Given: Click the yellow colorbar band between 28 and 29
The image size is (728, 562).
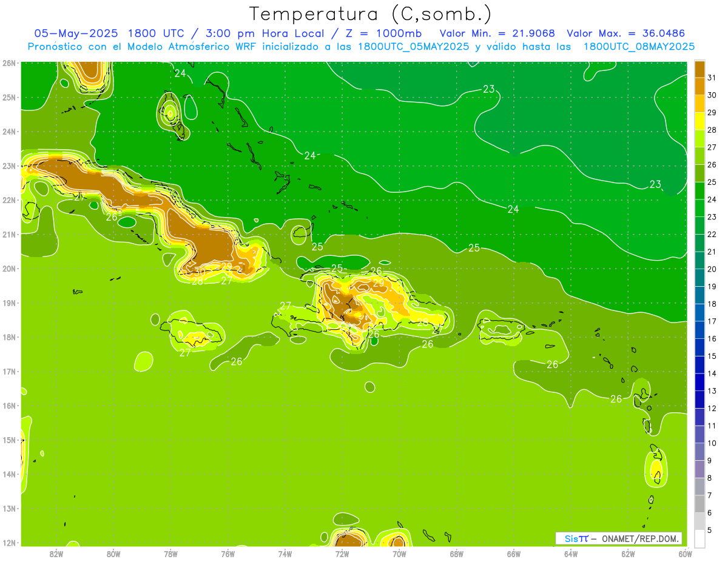Looking at the screenshot, I should pos(699,121).
